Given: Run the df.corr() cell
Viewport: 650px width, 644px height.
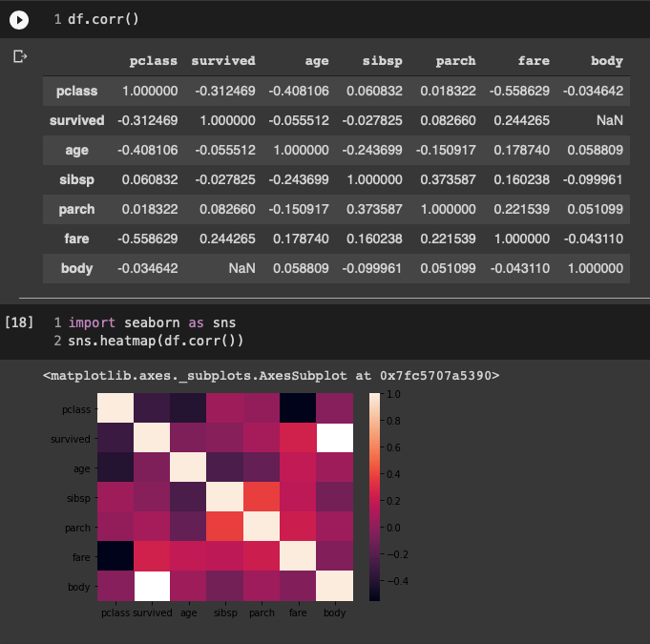Looking at the screenshot, I should coord(18,19).
